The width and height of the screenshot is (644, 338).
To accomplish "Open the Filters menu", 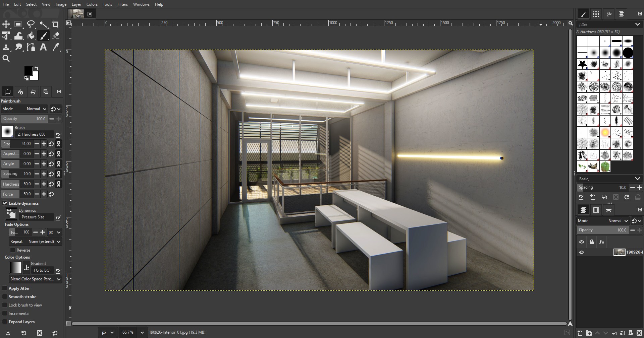I will (122, 4).
